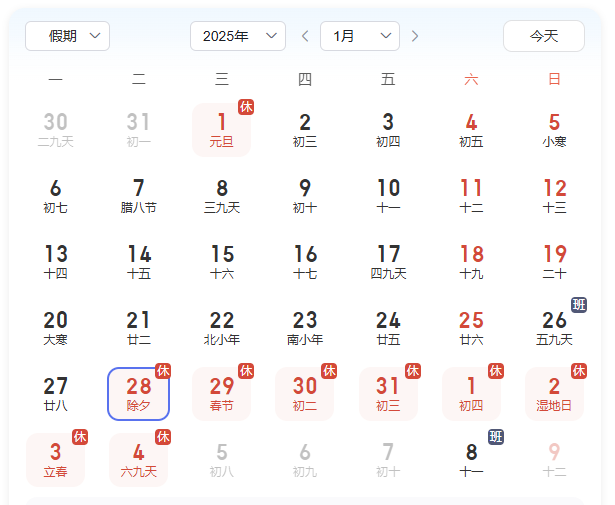Click the 班 badge on January 26

click(579, 304)
